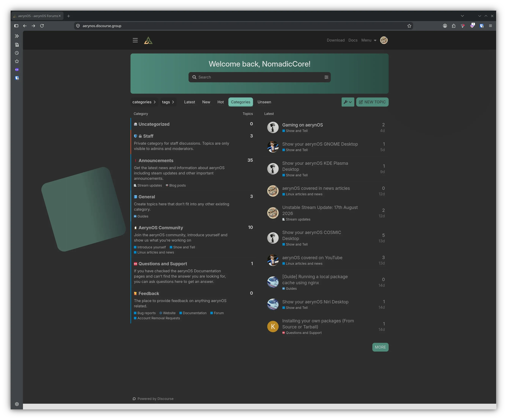Show site security shield info
Screen dimensions: 507x420
(78, 26)
